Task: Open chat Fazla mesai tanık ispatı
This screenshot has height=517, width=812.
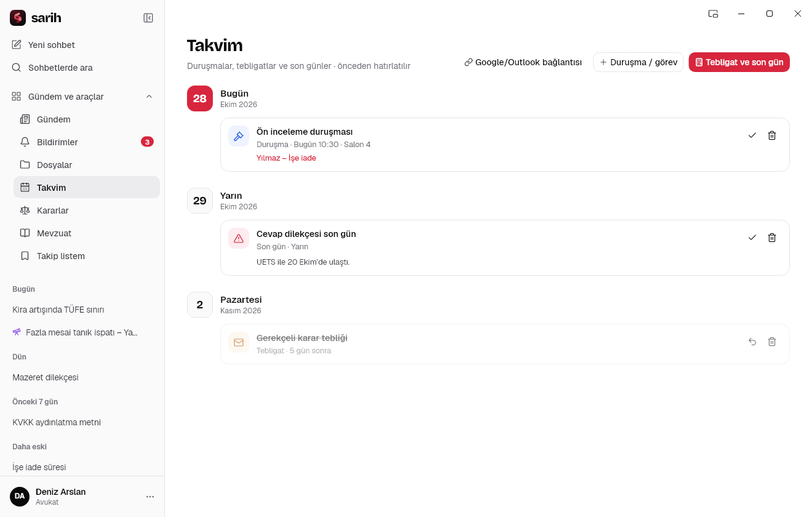Action: click(x=82, y=332)
